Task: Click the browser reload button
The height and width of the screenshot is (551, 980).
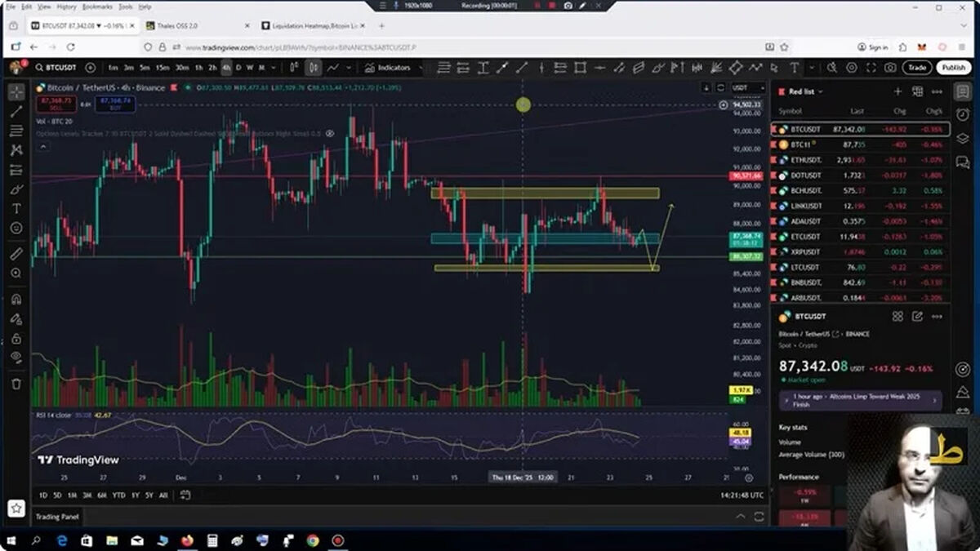Action: [x=70, y=47]
